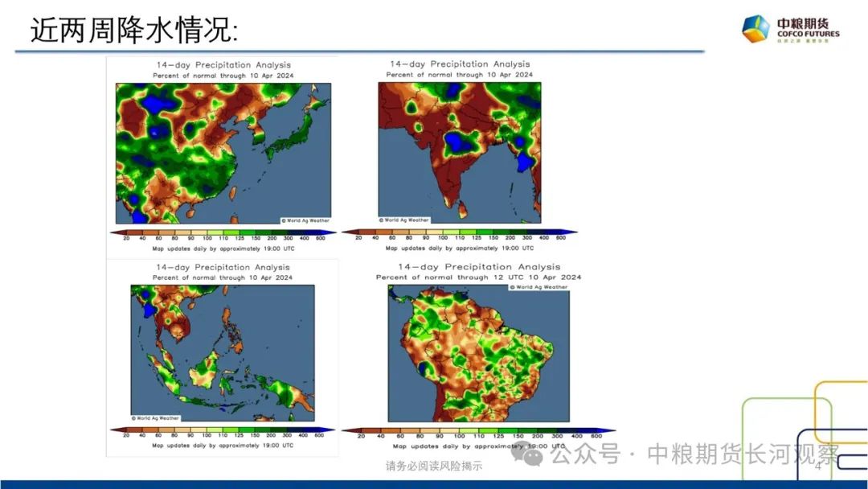Select the India precipitation map
The height and width of the screenshot is (489, 868).
(460, 152)
